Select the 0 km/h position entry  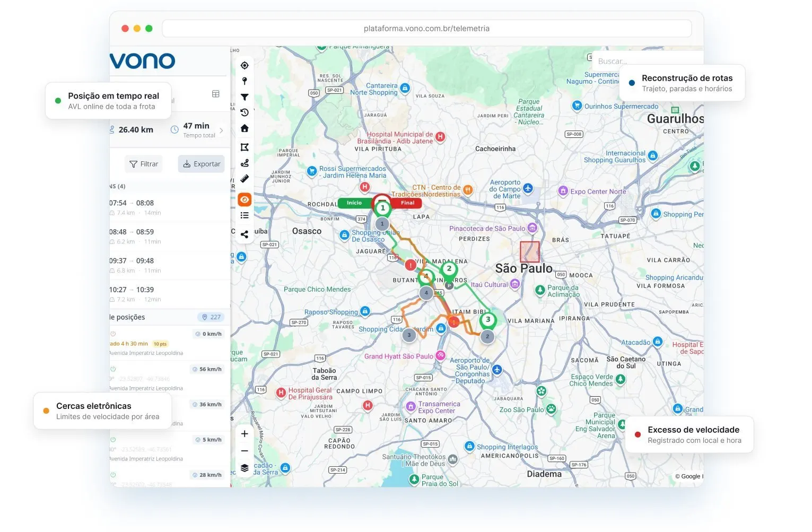(170, 343)
